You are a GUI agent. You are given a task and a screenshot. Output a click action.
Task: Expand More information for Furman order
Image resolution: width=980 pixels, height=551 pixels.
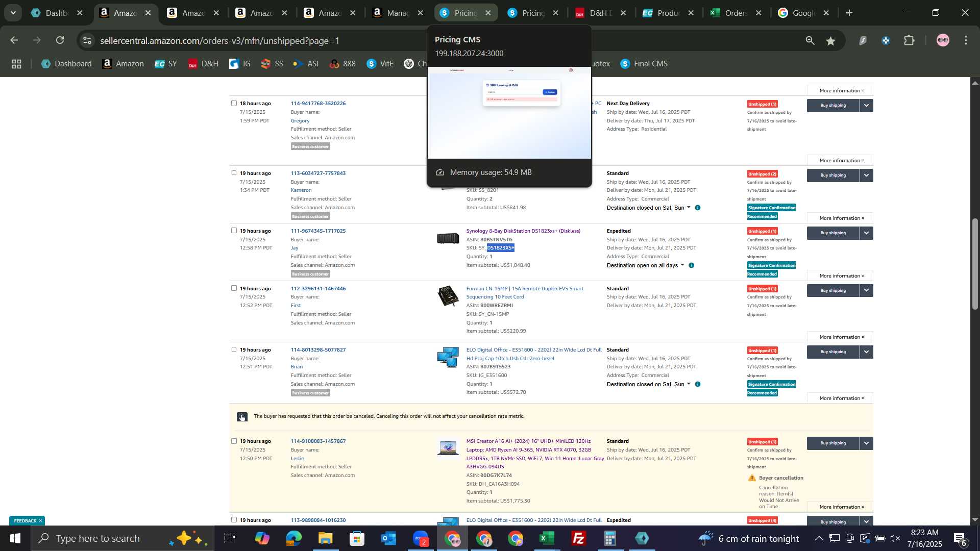pos(840,337)
